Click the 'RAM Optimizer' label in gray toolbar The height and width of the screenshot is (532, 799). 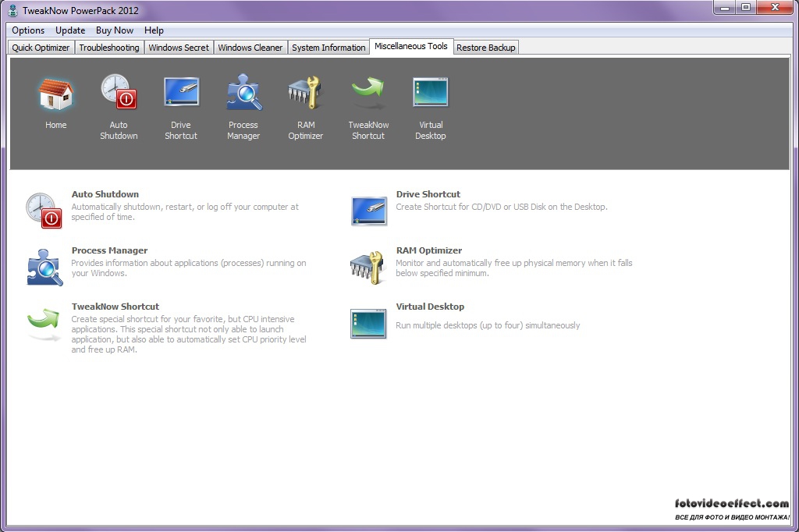coord(306,130)
